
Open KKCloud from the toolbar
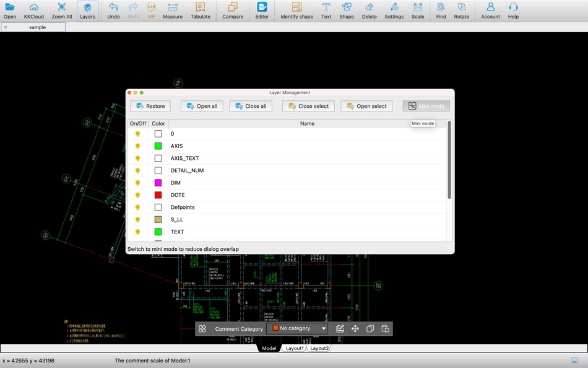tap(34, 11)
